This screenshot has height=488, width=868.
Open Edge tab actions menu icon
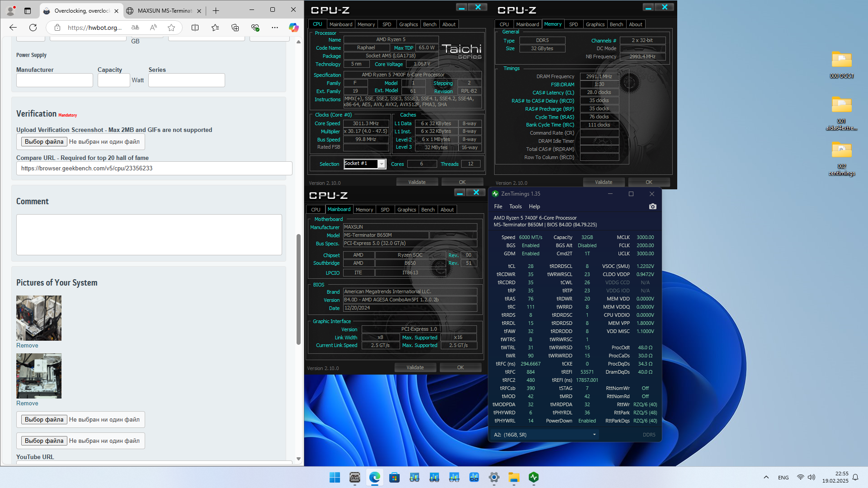[x=28, y=10]
